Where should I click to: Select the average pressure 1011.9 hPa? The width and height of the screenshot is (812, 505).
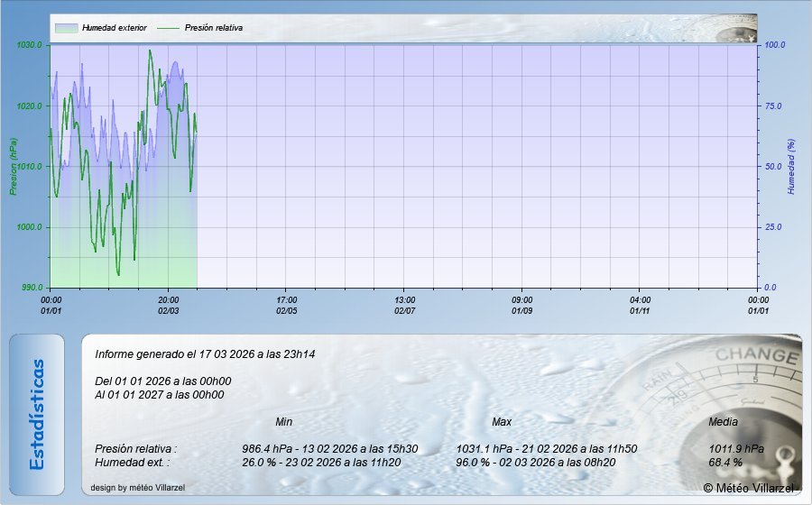tap(736, 448)
